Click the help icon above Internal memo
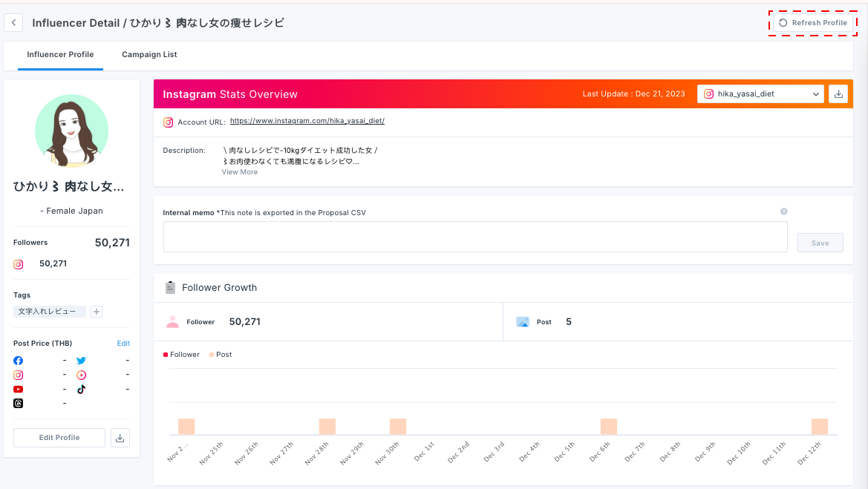 783,211
